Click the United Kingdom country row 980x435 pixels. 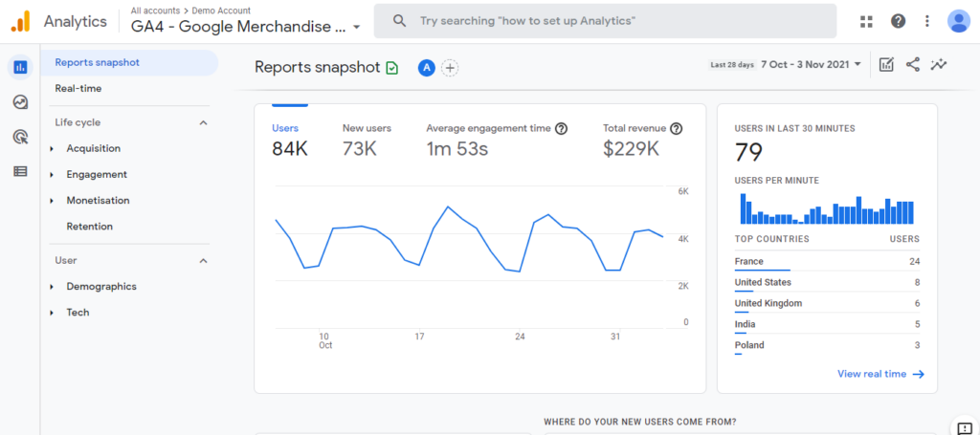tap(827, 305)
